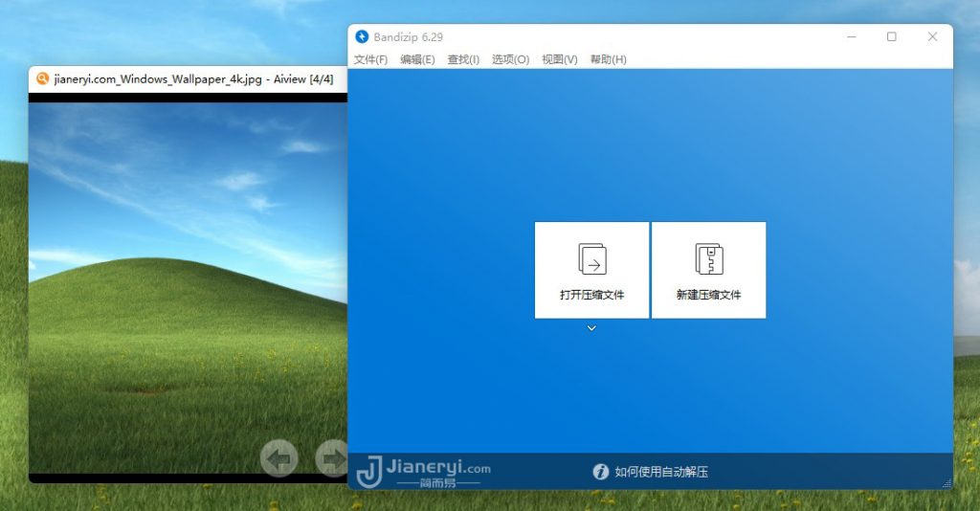Viewport: 980px width, 511px height.
Task: Open the 选项(O) menu in Bandizip
Action: pyautogui.click(x=510, y=59)
